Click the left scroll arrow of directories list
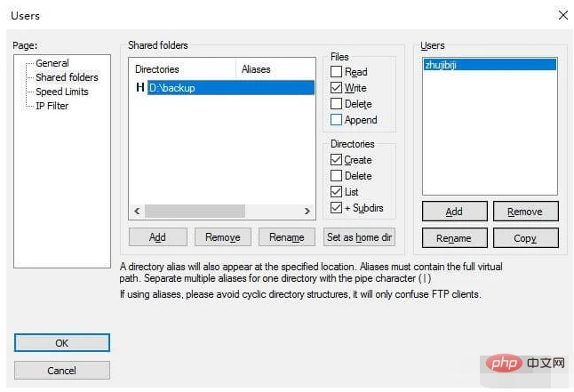 (137, 211)
